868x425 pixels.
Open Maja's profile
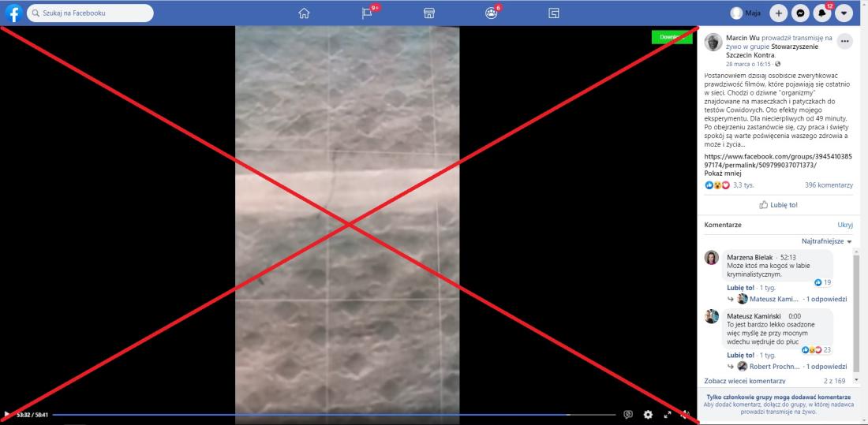point(746,13)
